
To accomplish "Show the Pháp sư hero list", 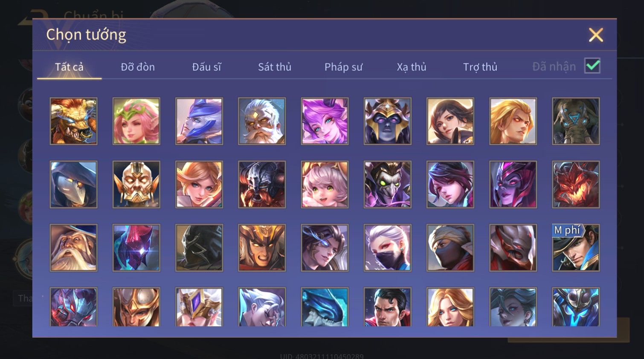I will 343,67.
